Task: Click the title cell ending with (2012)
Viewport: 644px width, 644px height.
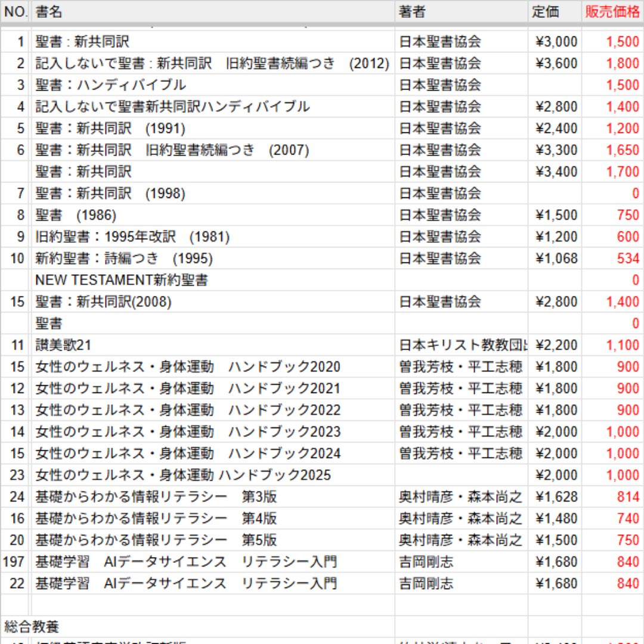Action: tap(213, 63)
